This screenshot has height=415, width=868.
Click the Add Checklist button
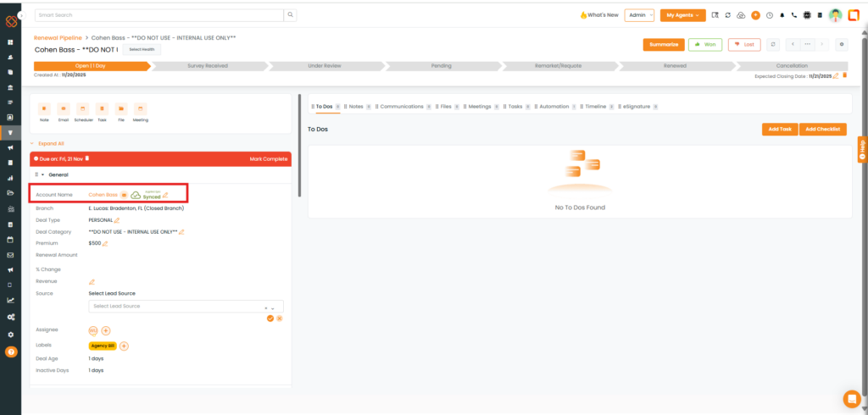coord(822,129)
